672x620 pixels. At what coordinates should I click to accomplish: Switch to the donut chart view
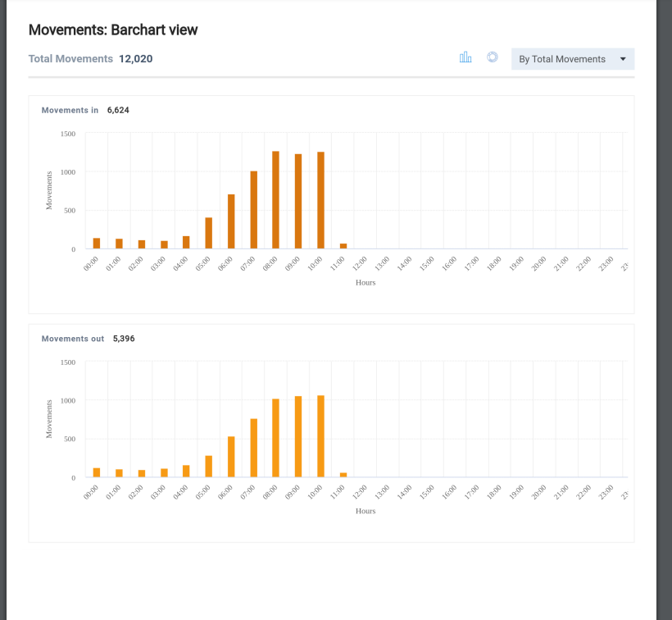point(492,57)
